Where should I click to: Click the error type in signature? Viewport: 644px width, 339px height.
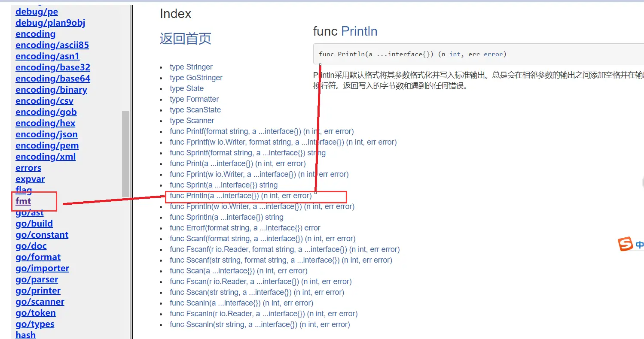[493, 54]
